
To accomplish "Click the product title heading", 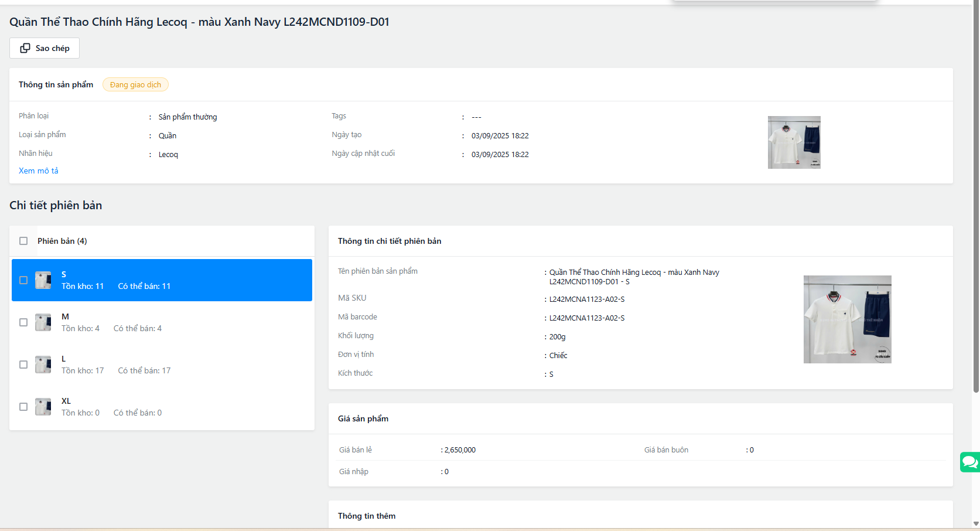I will (199, 22).
